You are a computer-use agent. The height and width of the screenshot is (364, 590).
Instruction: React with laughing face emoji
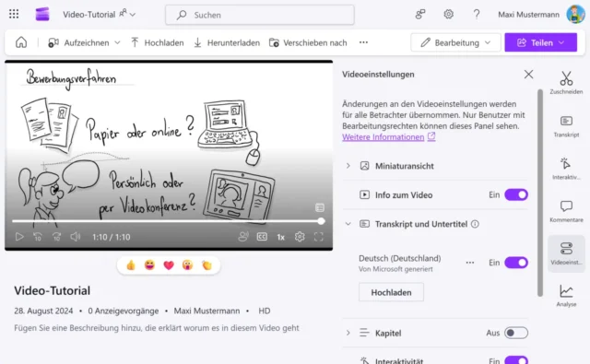click(x=149, y=265)
